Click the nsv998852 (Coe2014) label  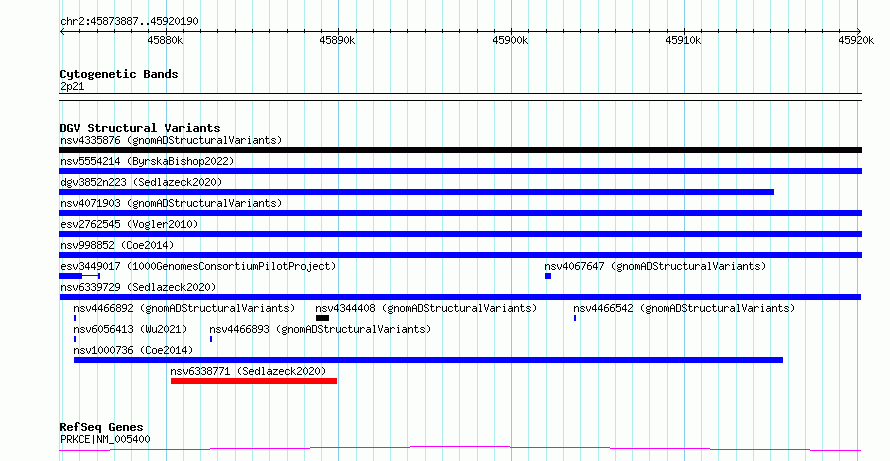coord(117,245)
